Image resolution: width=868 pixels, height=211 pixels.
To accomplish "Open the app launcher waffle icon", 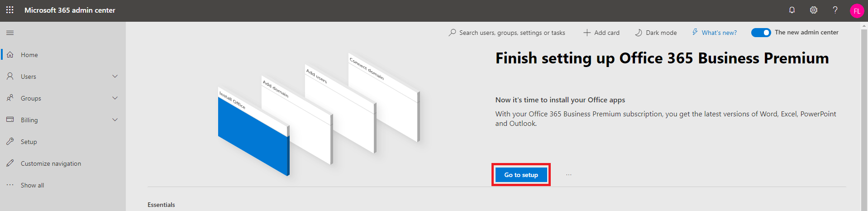I will point(10,10).
